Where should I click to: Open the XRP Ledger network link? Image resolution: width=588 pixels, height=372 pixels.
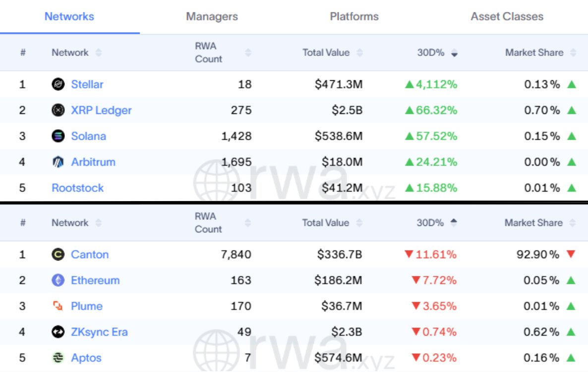click(x=101, y=110)
